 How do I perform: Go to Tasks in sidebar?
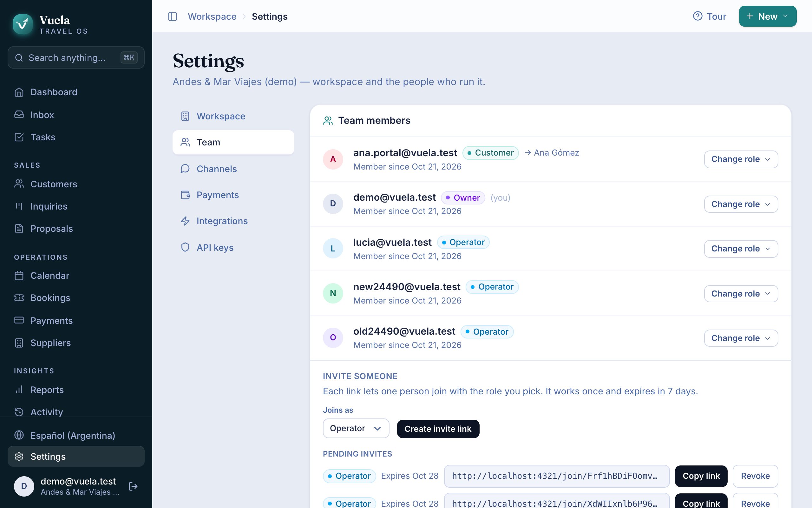[76, 137]
